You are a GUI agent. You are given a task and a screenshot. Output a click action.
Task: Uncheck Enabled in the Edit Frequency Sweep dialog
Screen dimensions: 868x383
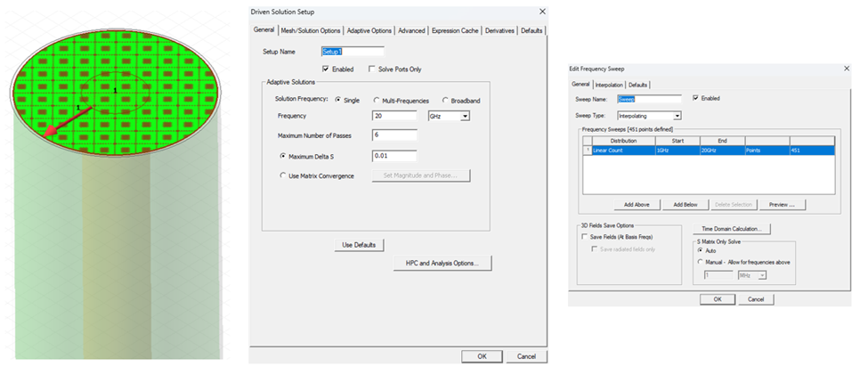tap(695, 98)
